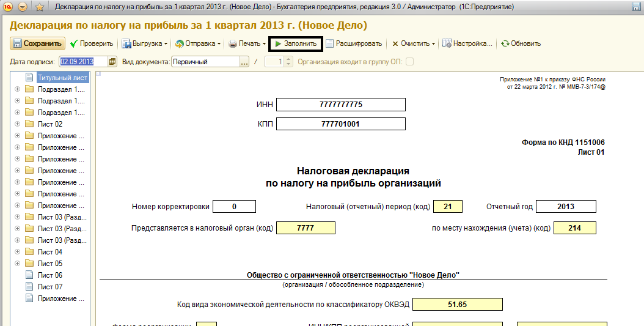Image resolution: width=644 pixels, height=326 pixels.
Task: Click the ИНН field 7777777775
Action: point(341,105)
